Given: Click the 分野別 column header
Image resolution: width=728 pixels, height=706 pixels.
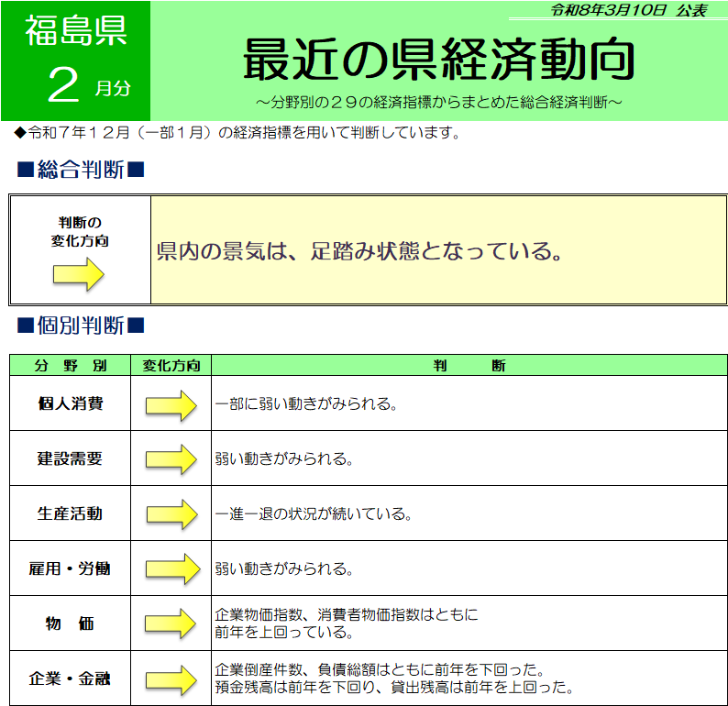Looking at the screenshot, I should point(71,365).
